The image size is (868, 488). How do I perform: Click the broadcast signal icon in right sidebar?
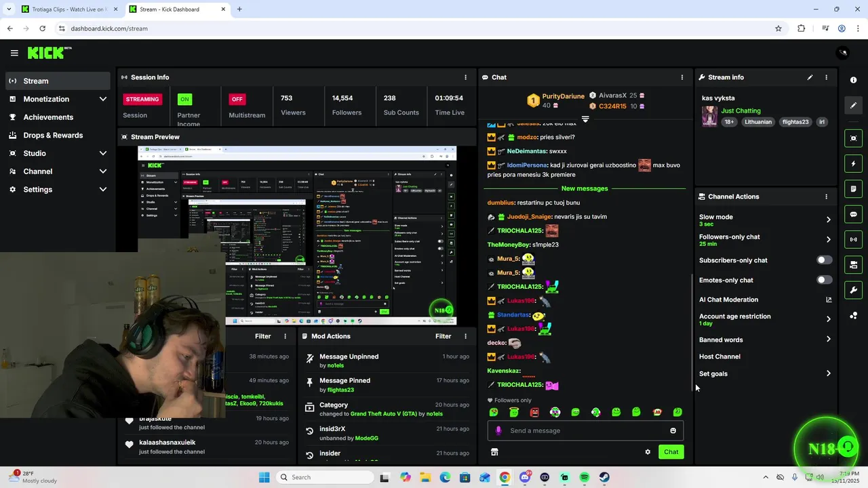pyautogui.click(x=853, y=239)
